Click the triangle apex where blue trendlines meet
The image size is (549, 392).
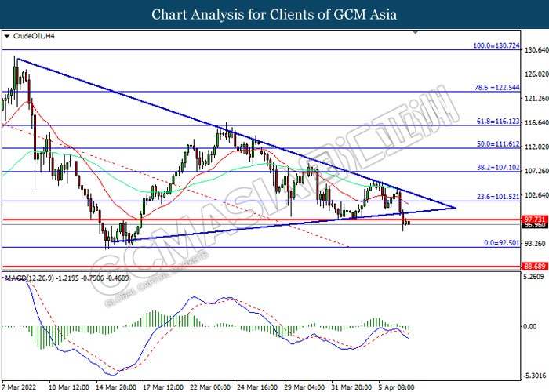click(x=454, y=208)
